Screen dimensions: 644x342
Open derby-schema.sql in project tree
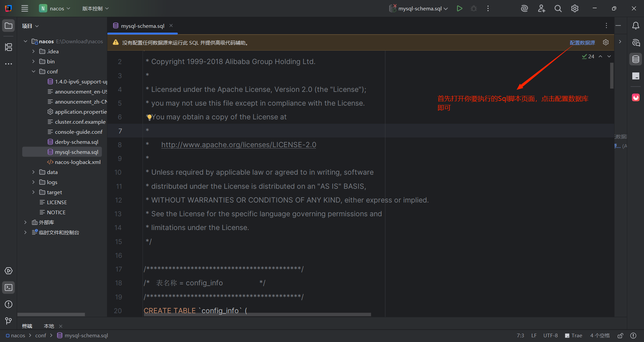[73, 142]
